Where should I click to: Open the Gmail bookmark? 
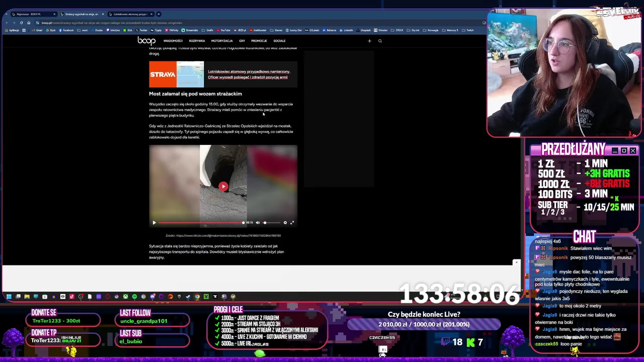click(x=37, y=30)
